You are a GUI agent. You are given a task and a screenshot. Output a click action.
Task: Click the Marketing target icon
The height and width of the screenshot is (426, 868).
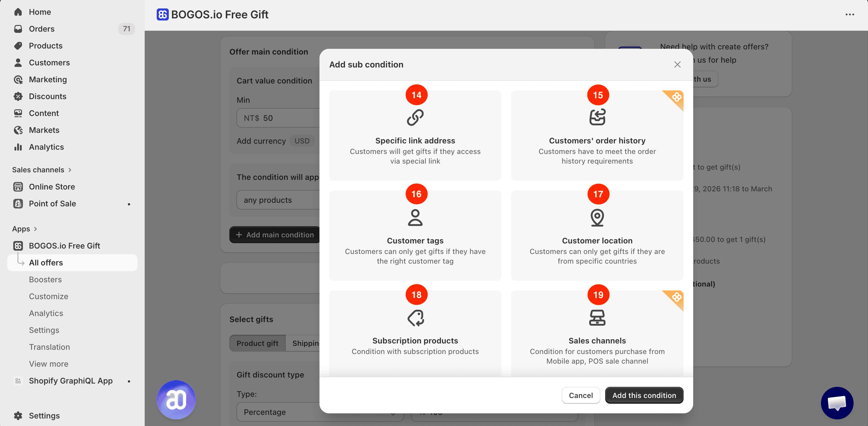coord(18,79)
